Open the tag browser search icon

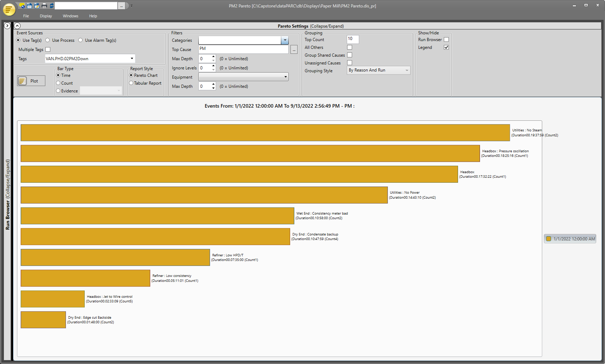pyautogui.click(x=22, y=6)
